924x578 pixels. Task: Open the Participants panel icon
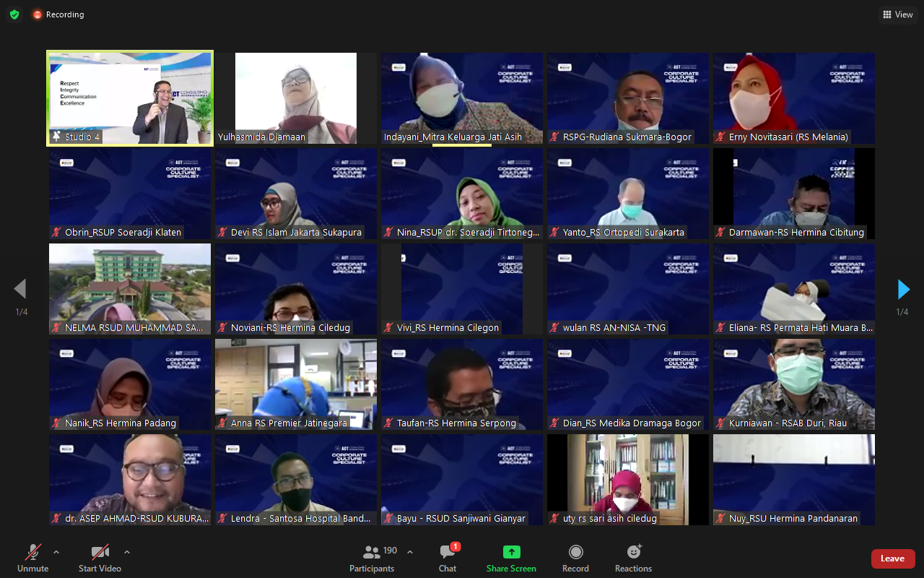[x=372, y=553]
